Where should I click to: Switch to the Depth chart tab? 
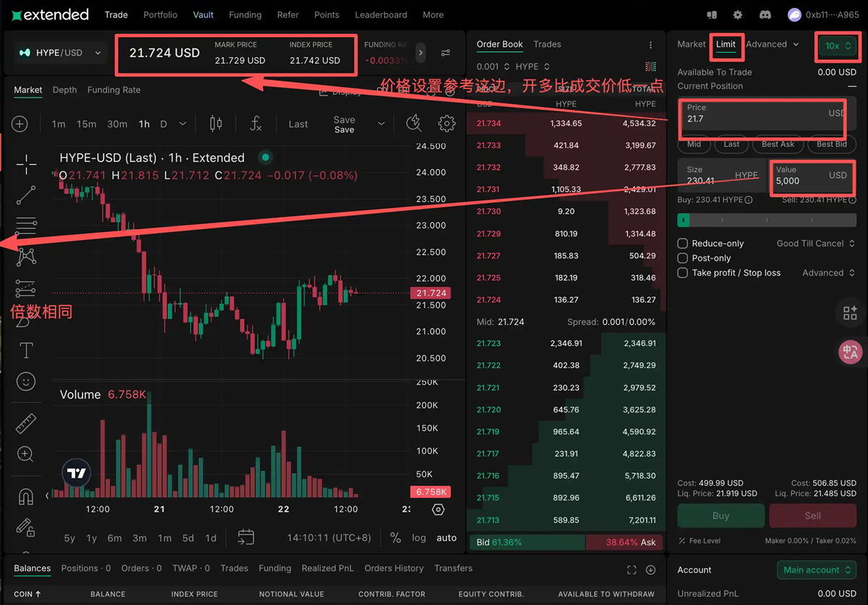point(64,90)
